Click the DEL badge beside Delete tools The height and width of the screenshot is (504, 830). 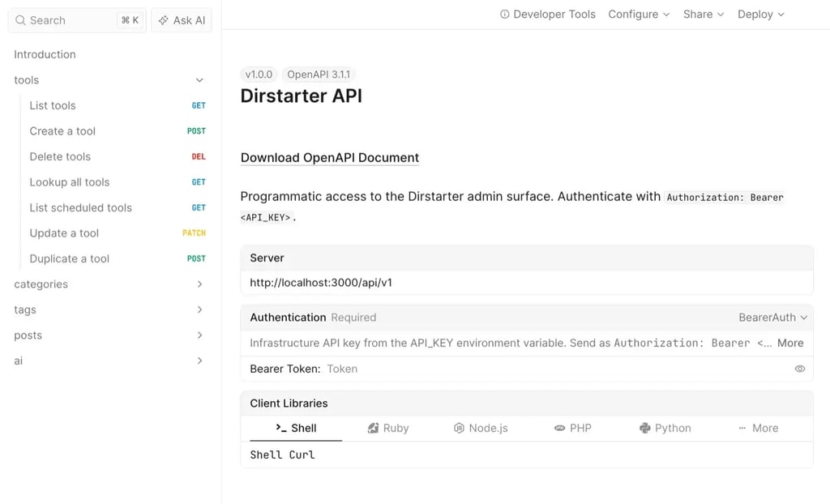[x=199, y=156]
